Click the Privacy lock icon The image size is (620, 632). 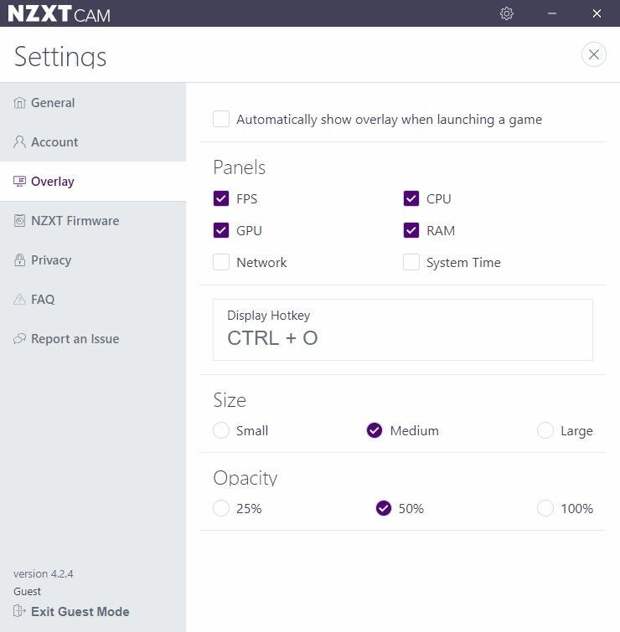coord(19,260)
